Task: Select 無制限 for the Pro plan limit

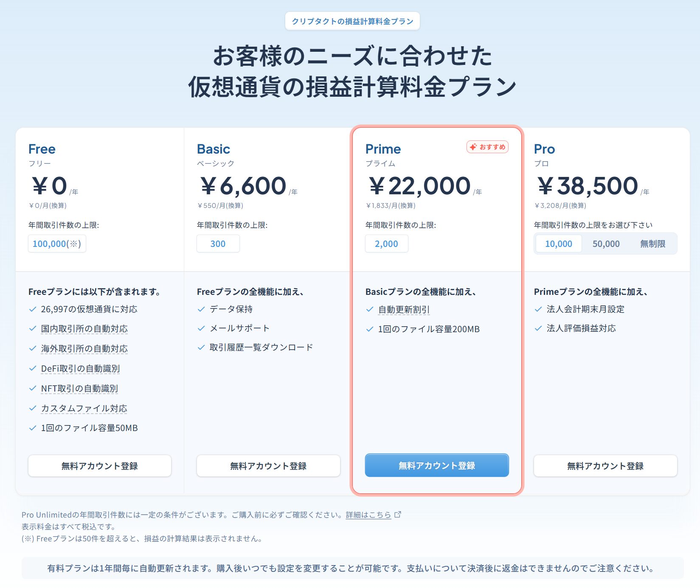Action: [653, 244]
